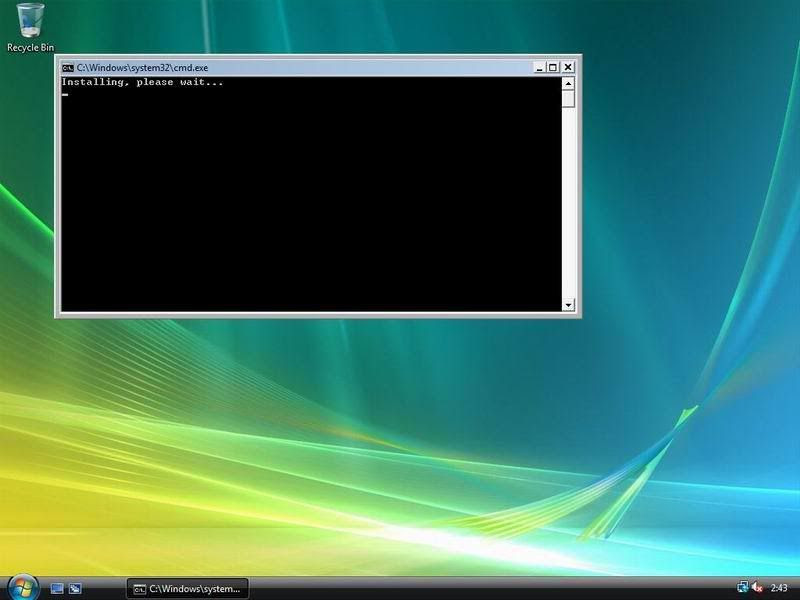800x600 pixels.
Task: Click the network tray icon
Action: pos(743,588)
